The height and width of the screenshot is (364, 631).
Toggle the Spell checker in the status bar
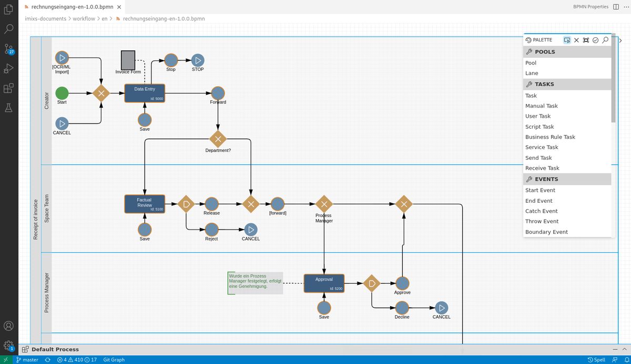pos(597,359)
